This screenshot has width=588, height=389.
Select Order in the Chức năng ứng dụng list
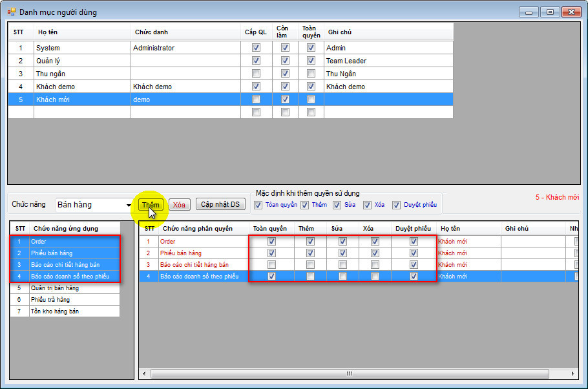click(74, 241)
